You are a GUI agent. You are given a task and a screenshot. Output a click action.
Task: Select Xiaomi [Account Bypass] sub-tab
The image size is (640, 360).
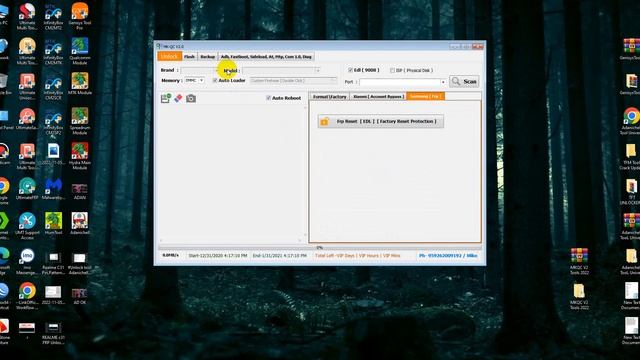(378, 96)
